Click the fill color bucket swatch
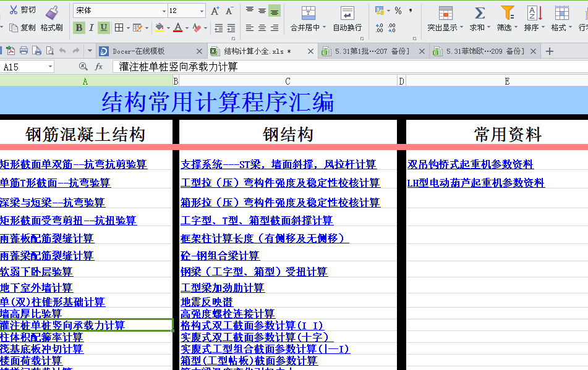 click(x=160, y=27)
